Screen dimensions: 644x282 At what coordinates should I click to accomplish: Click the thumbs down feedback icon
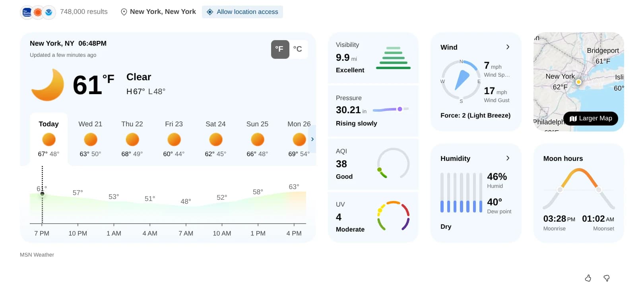(x=607, y=278)
